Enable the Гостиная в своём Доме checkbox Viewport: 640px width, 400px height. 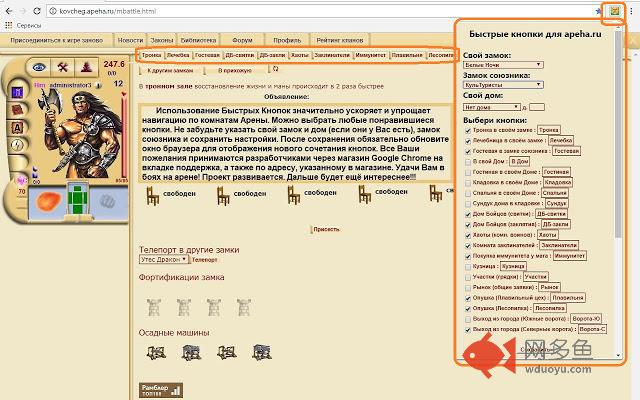(x=468, y=173)
